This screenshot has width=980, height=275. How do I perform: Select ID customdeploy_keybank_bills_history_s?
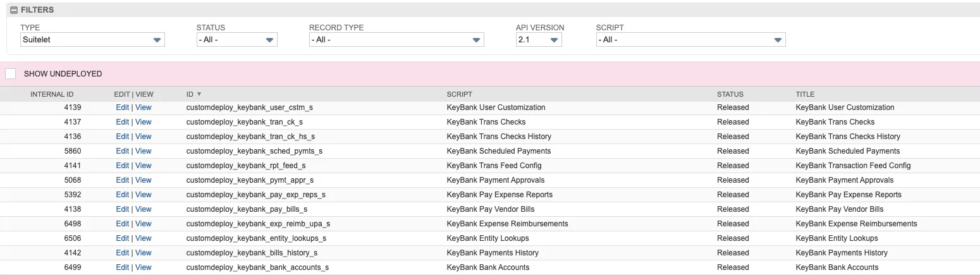click(252, 253)
